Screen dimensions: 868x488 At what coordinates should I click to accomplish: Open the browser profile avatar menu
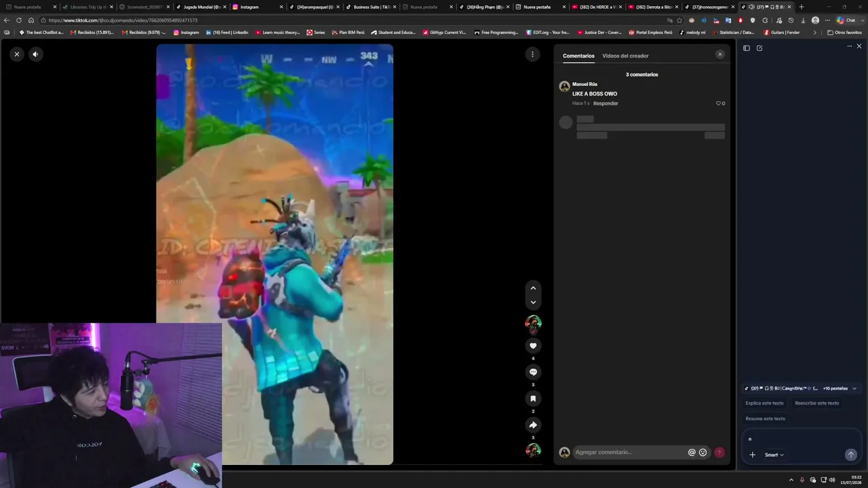coord(815,20)
